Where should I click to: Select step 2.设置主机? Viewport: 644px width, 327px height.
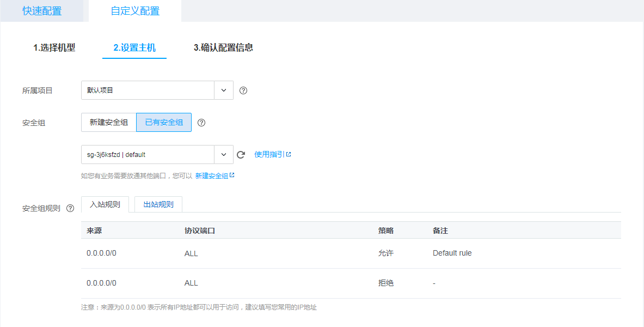[134, 48]
